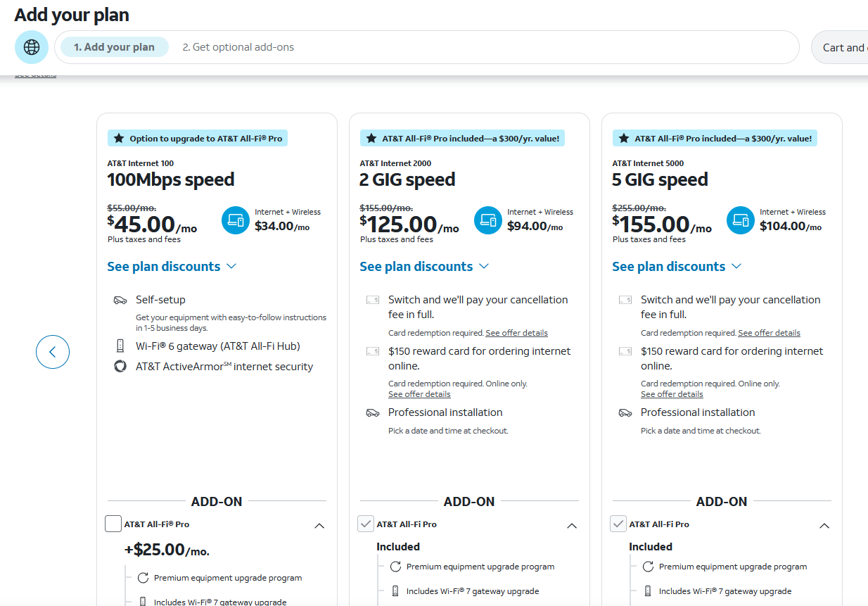Click the Wi-Fi 7 gateway icon in the Internet 2000 add-on
The width and height of the screenshot is (868, 606).
[x=395, y=591]
